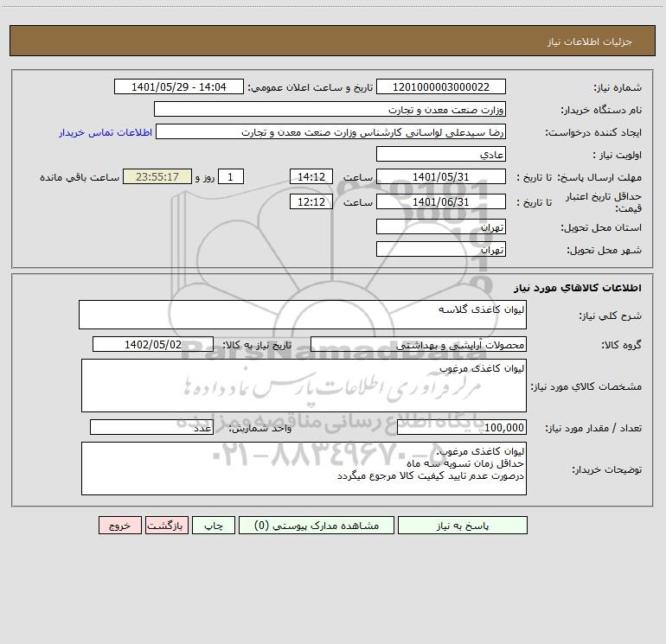Click the label شهر محل تحویل
The image size is (666, 644).
604,250
